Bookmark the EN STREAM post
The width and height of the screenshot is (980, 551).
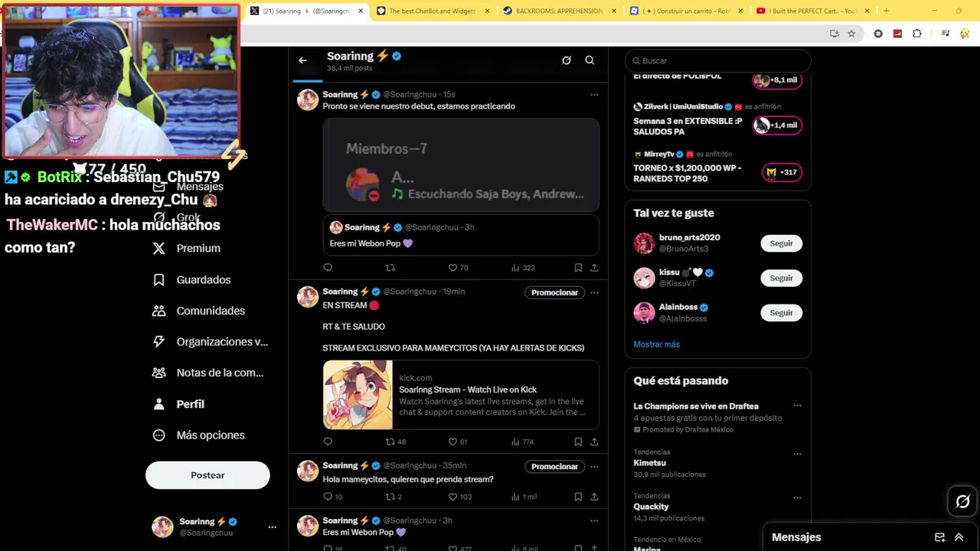click(x=578, y=442)
